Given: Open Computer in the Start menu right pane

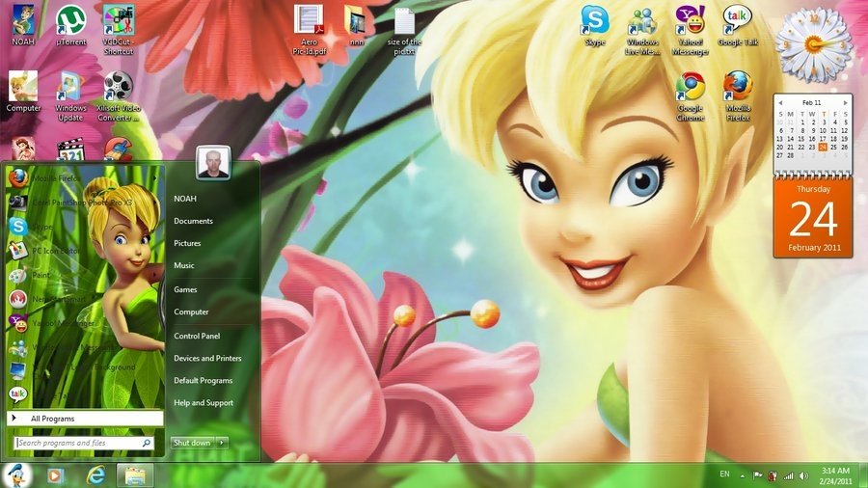Looking at the screenshot, I should pos(191,312).
